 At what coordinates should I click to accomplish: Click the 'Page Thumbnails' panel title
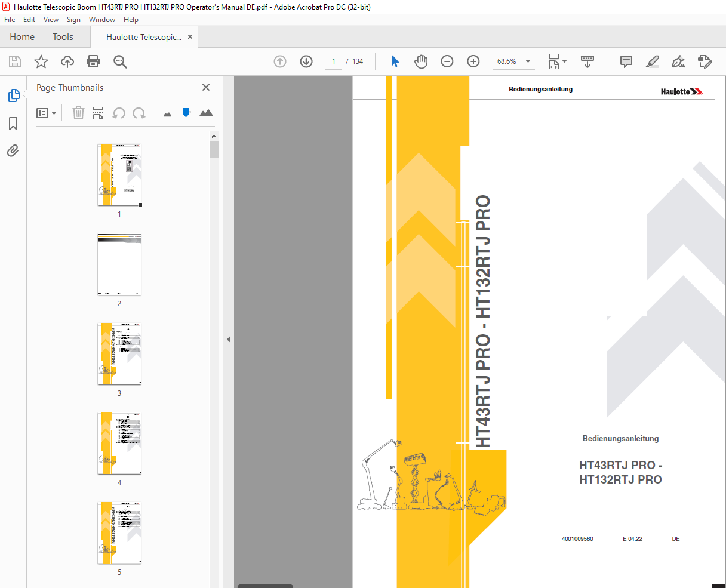pos(70,88)
